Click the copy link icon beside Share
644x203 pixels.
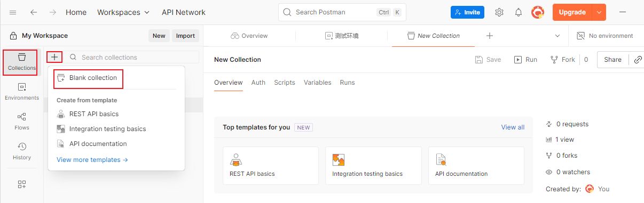click(638, 60)
